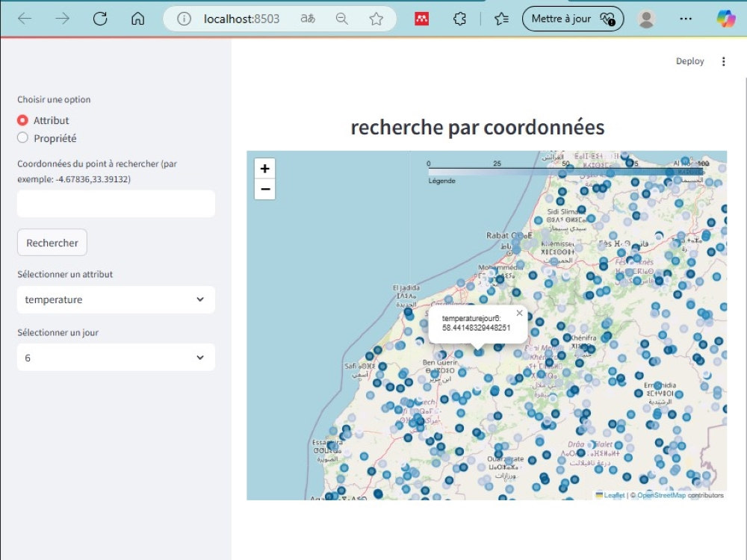This screenshot has height=560, width=747.
Task: Click the Mettre à jour button
Action: tap(573, 19)
